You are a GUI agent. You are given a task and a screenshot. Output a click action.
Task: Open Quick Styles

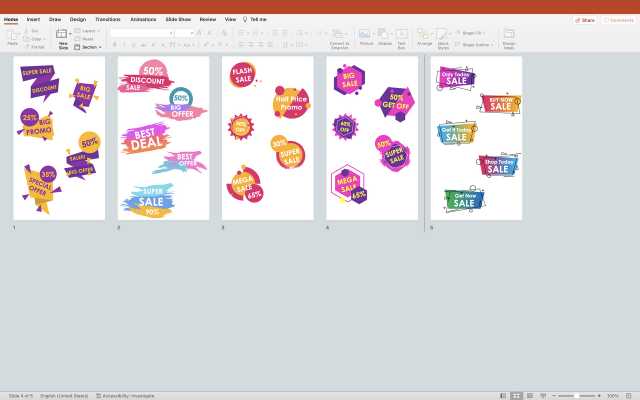(443, 36)
